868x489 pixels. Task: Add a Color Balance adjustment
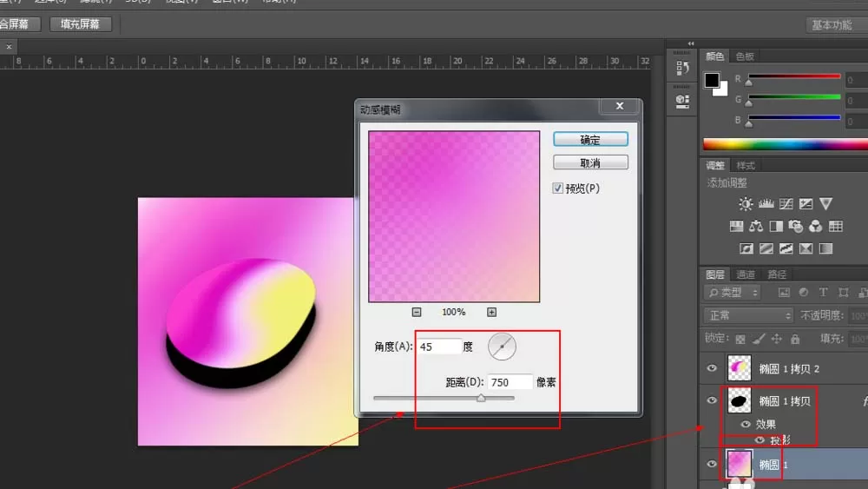tap(756, 226)
